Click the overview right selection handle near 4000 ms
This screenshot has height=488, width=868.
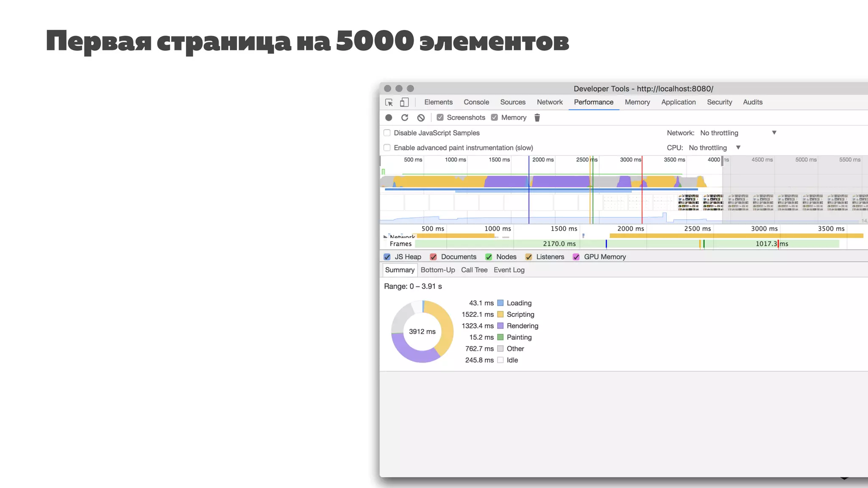point(722,160)
